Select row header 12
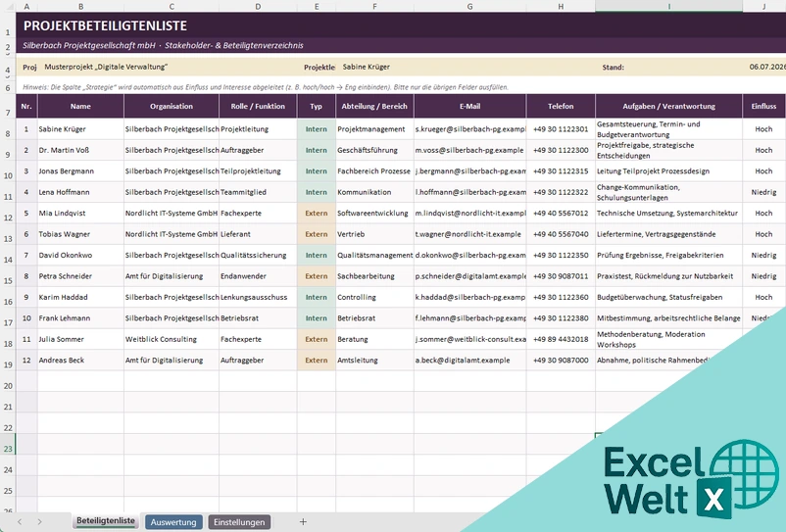 (x=8, y=214)
